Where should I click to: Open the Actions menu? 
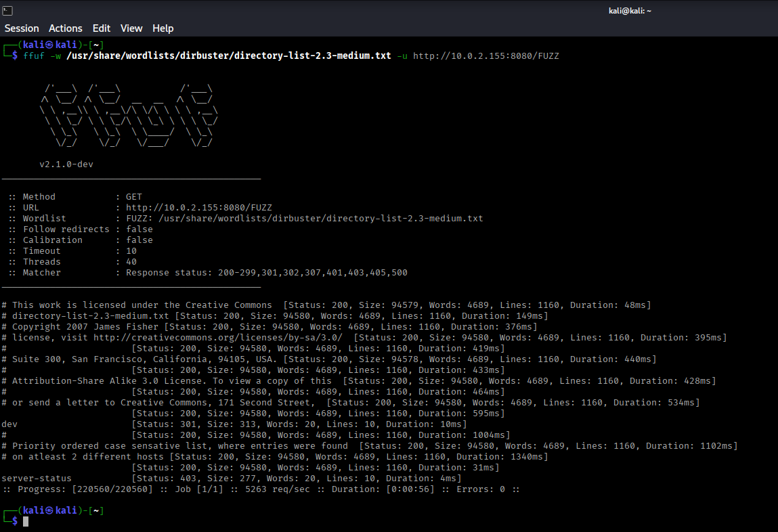(x=66, y=28)
